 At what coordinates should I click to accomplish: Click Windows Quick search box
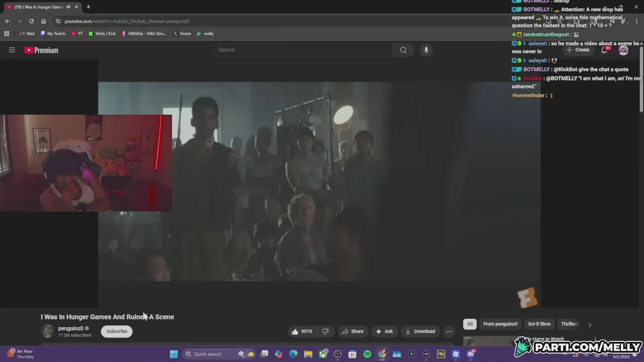218,354
